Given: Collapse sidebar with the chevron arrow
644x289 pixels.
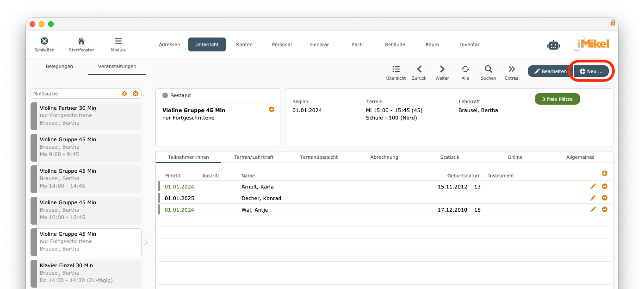Looking at the screenshot, I should coord(146,242).
